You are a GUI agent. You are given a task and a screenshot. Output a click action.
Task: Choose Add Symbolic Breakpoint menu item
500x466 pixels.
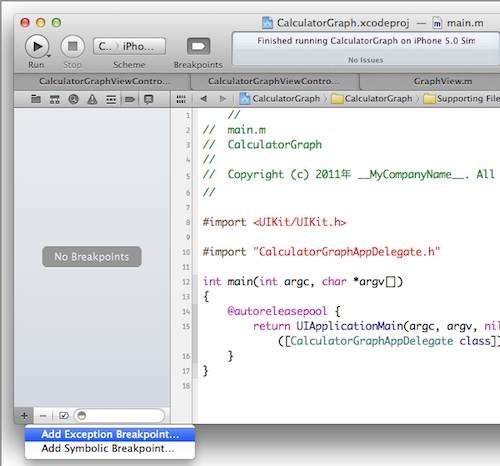point(110,449)
